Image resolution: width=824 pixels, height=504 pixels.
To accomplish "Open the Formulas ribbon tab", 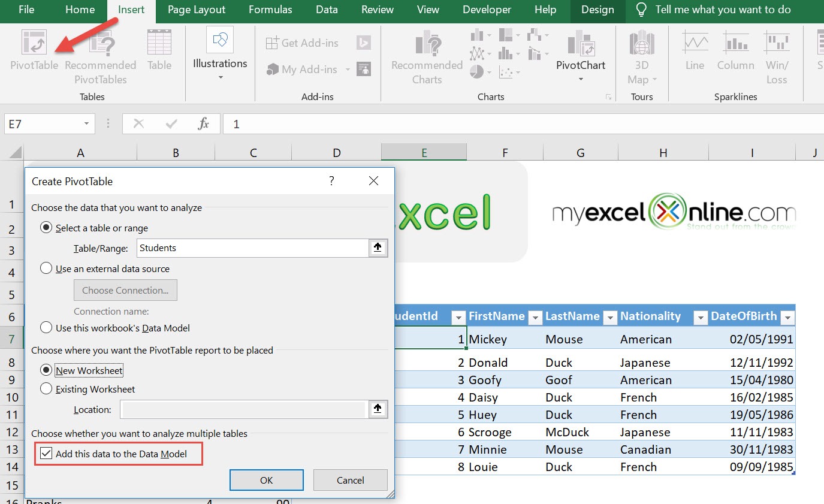I will tap(270, 10).
